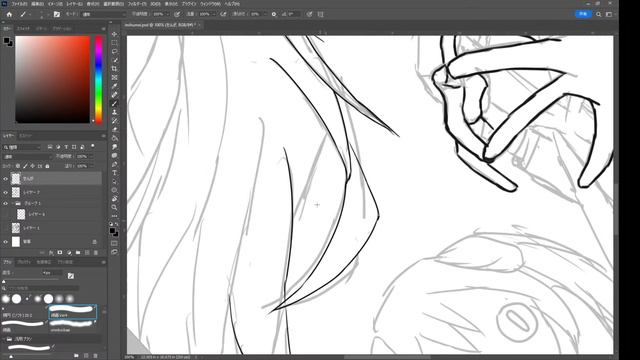Click the Home icon in options bar
The height and width of the screenshot is (360, 640).
coord(9,14)
